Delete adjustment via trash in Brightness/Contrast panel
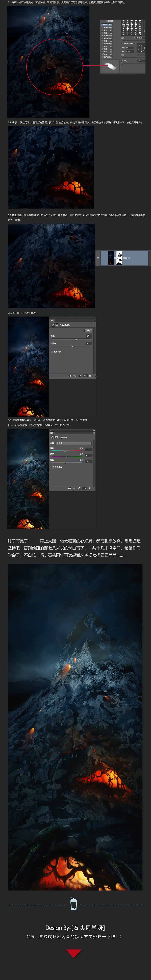Image resolution: width=151 pixels, height=980 pixels. [x=90, y=376]
